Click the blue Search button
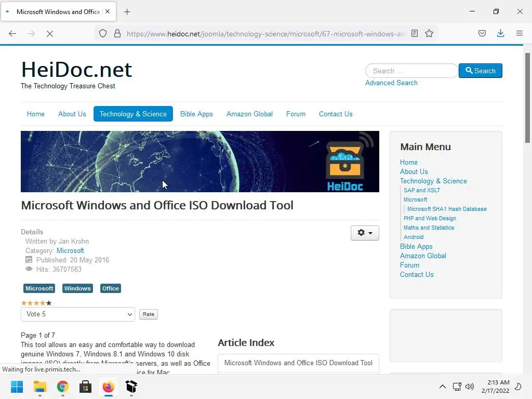 click(481, 71)
